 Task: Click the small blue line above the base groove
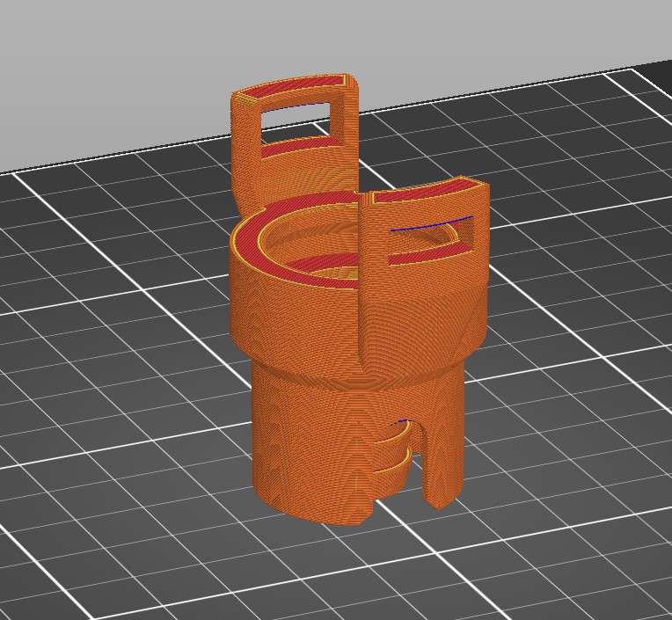[403, 421]
